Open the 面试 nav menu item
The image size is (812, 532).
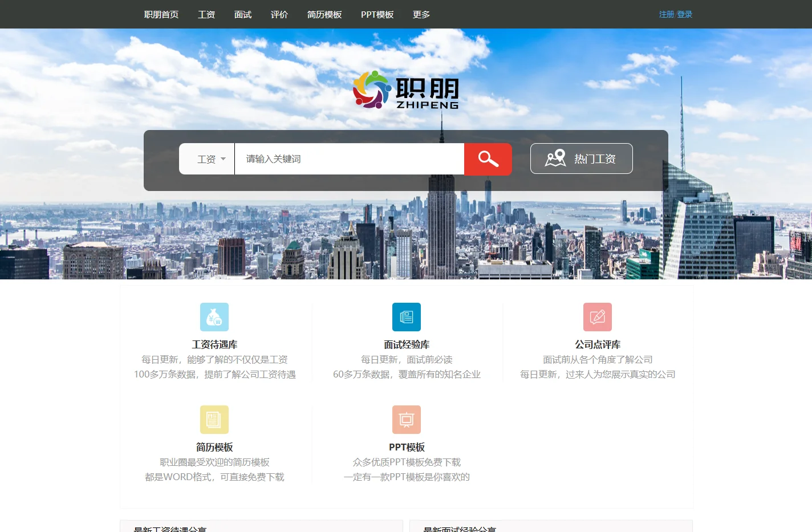pos(243,14)
